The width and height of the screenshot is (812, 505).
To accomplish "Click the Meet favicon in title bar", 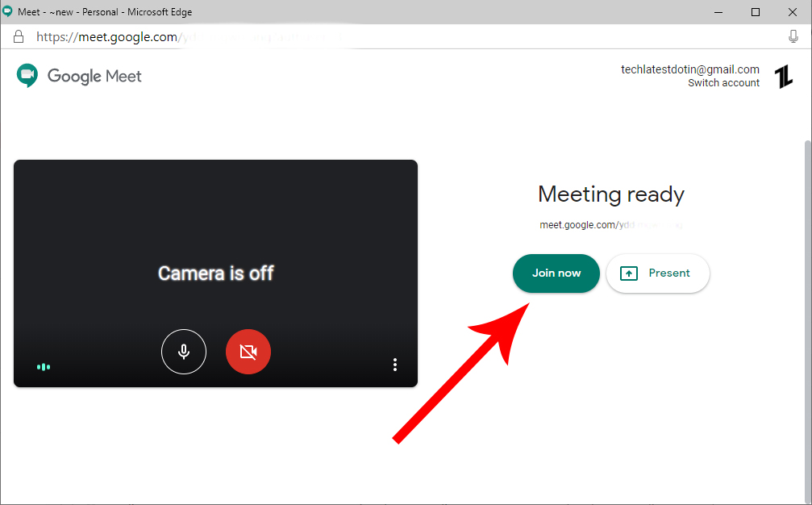I will [x=8, y=11].
